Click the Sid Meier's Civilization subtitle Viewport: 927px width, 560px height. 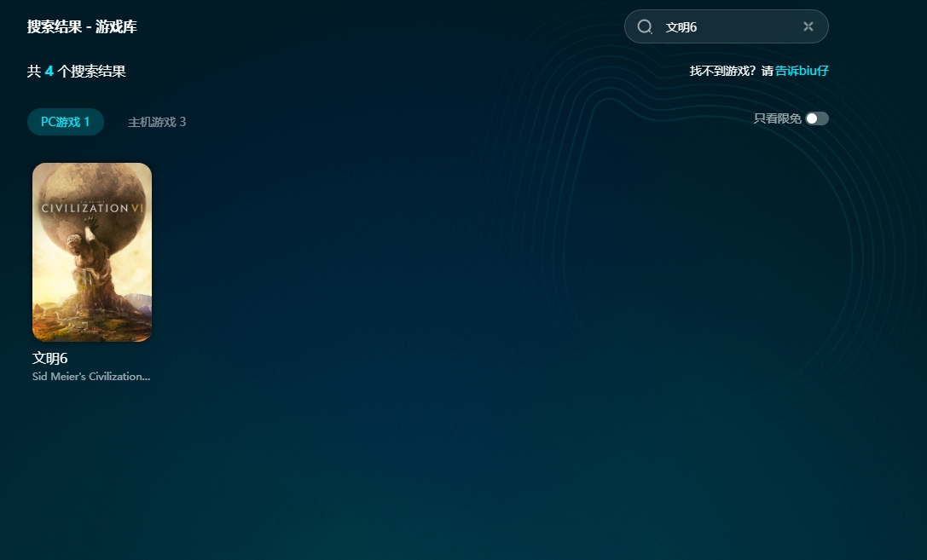click(91, 377)
